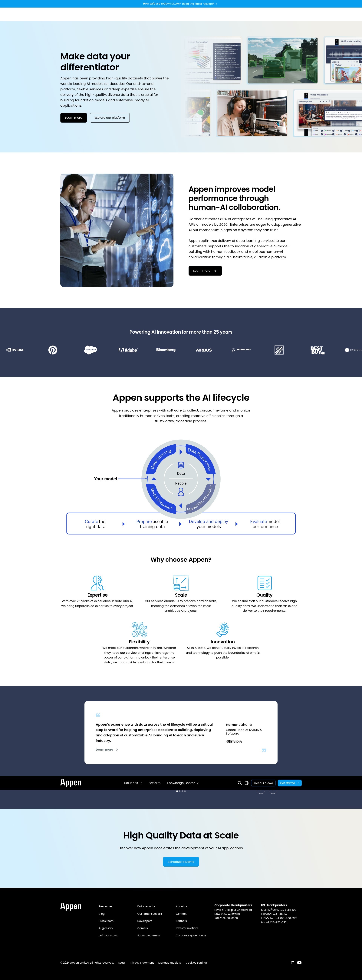Open the Customer success footer link
The width and height of the screenshot is (362, 980).
click(150, 913)
